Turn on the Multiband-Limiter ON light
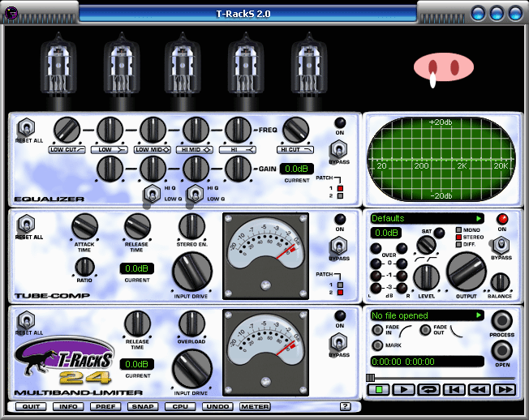The image size is (529, 420). click(340, 315)
